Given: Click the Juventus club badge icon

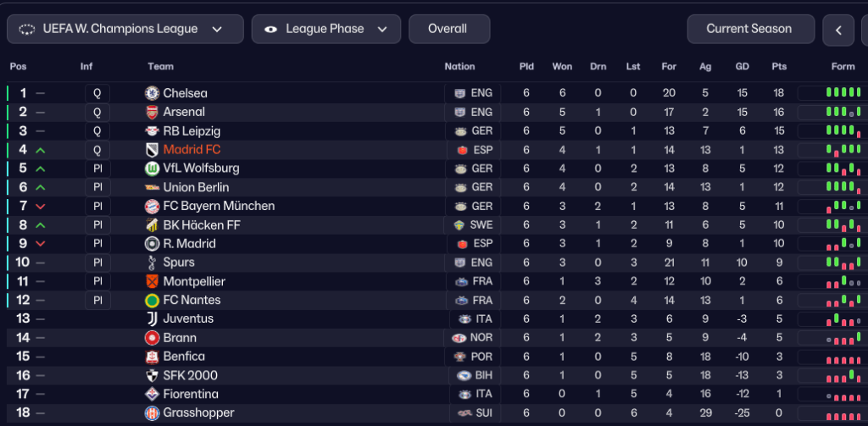Looking at the screenshot, I should [153, 318].
